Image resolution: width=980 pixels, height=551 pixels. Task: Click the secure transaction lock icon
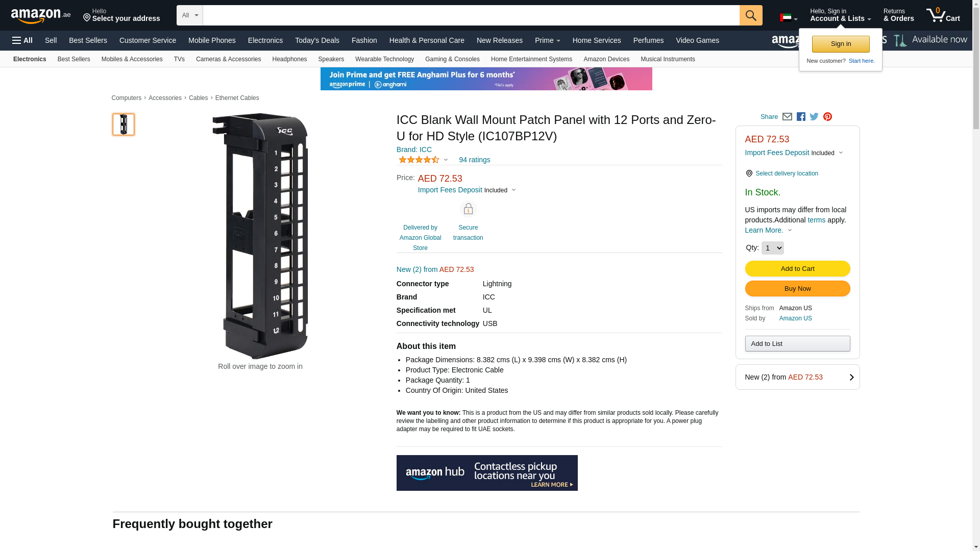468,209
